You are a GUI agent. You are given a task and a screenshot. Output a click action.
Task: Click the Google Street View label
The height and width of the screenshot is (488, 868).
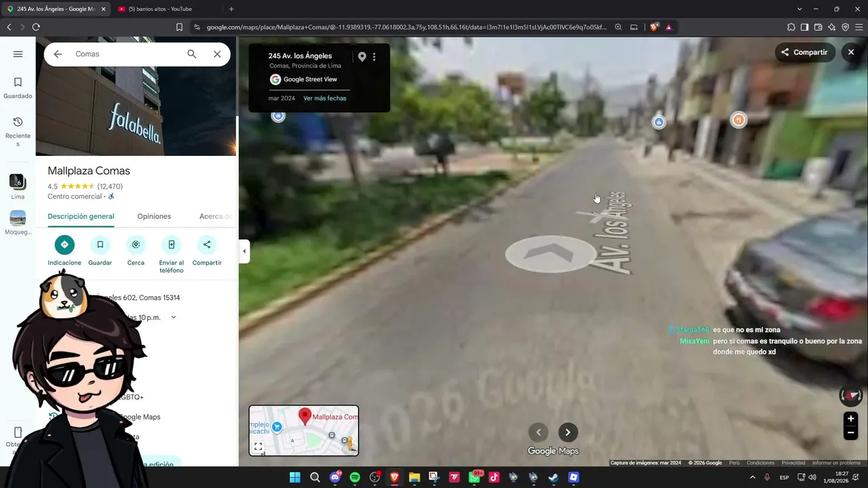[x=310, y=79]
